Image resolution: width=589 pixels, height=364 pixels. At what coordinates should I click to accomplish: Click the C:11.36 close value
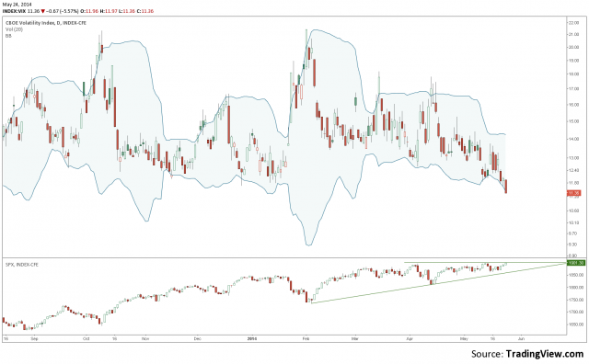click(145, 11)
